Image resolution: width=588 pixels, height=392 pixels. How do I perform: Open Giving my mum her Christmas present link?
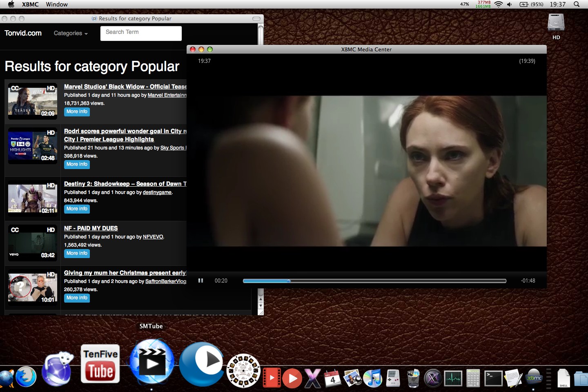[x=125, y=273]
